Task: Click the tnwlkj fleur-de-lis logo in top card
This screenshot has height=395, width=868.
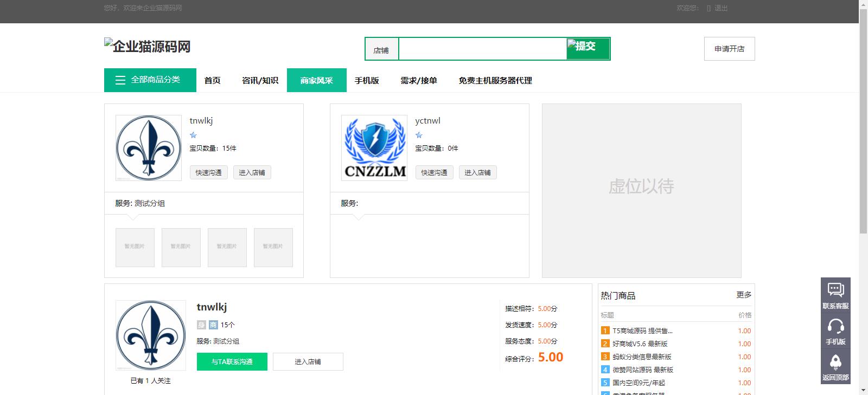Action: (149, 148)
